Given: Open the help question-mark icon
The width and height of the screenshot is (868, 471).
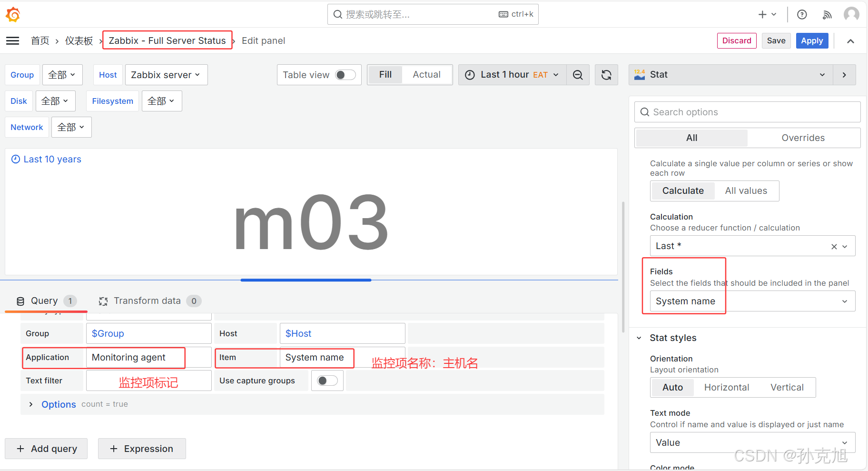Looking at the screenshot, I should pyautogui.click(x=802, y=15).
